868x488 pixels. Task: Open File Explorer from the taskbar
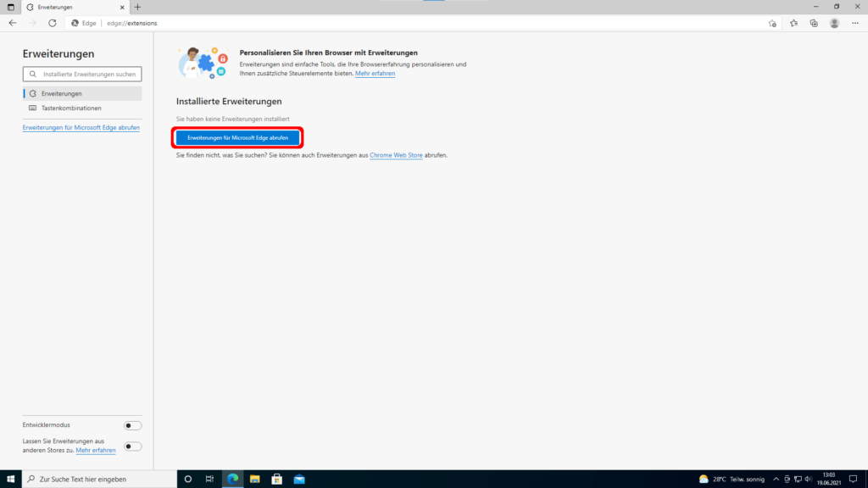[x=254, y=480]
